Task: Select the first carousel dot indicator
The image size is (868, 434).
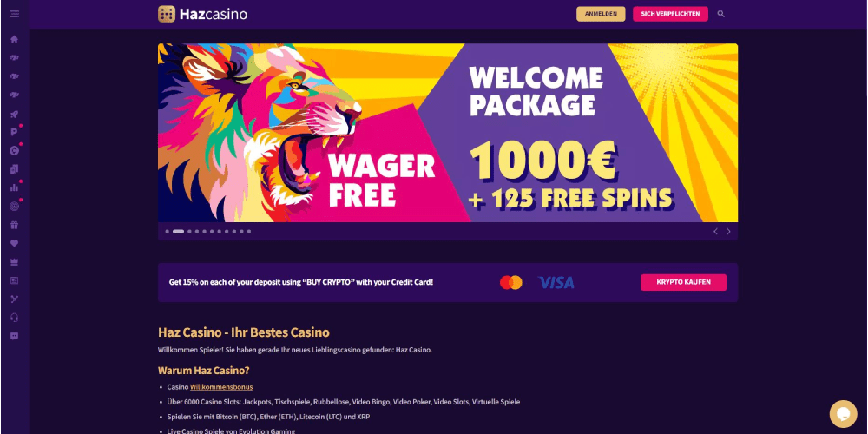Action: click(x=168, y=232)
